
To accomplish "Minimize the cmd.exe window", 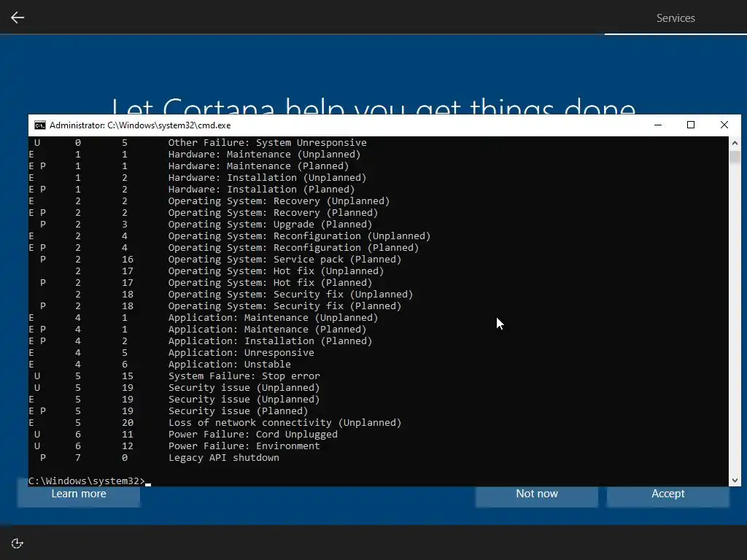I will pos(658,125).
